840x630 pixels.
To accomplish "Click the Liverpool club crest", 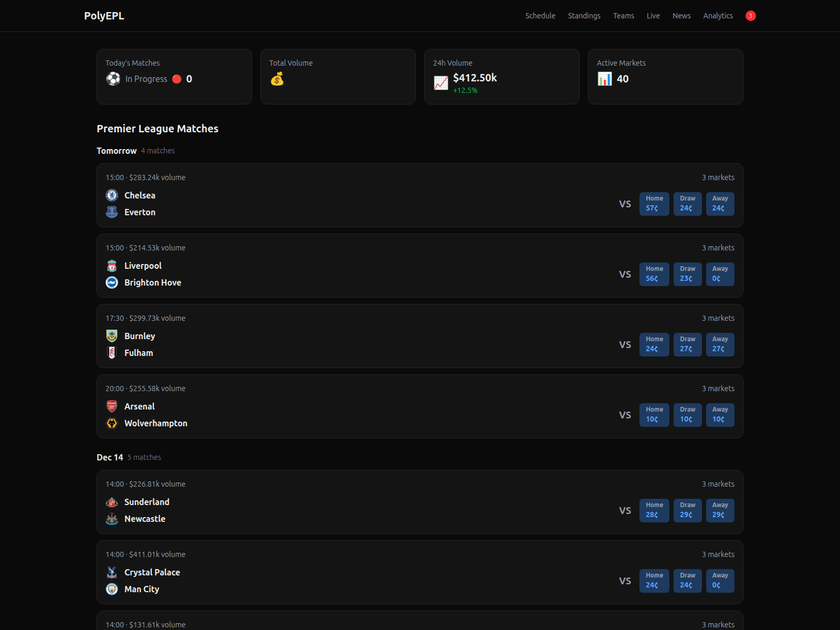I will point(112,266).
